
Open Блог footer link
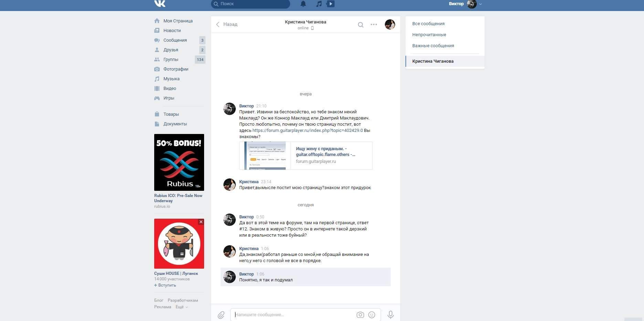[159, 300]
